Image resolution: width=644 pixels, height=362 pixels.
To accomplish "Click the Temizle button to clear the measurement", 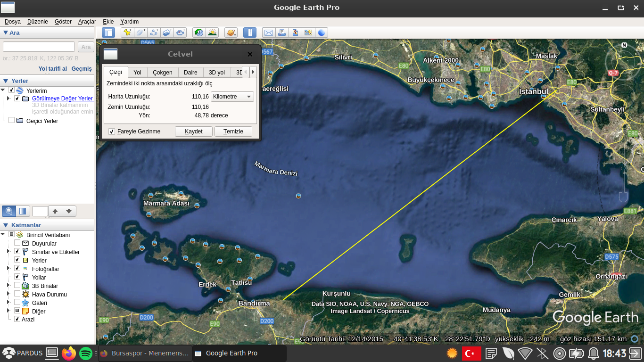I will pos(233,132).
